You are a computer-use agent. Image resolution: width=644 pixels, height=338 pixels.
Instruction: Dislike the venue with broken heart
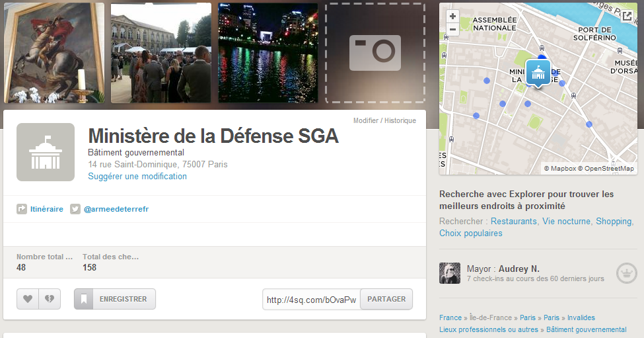(50, 299)
